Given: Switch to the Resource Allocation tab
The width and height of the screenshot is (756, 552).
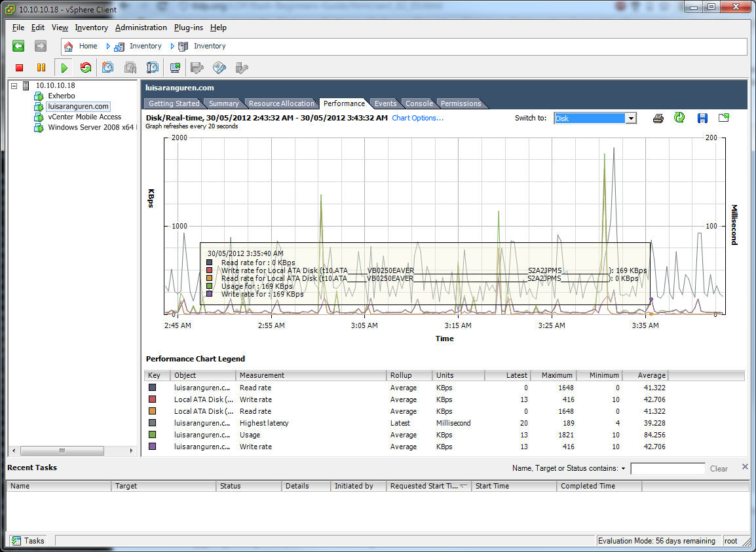Looking at the screenshot, I should [x=282, y=103].
